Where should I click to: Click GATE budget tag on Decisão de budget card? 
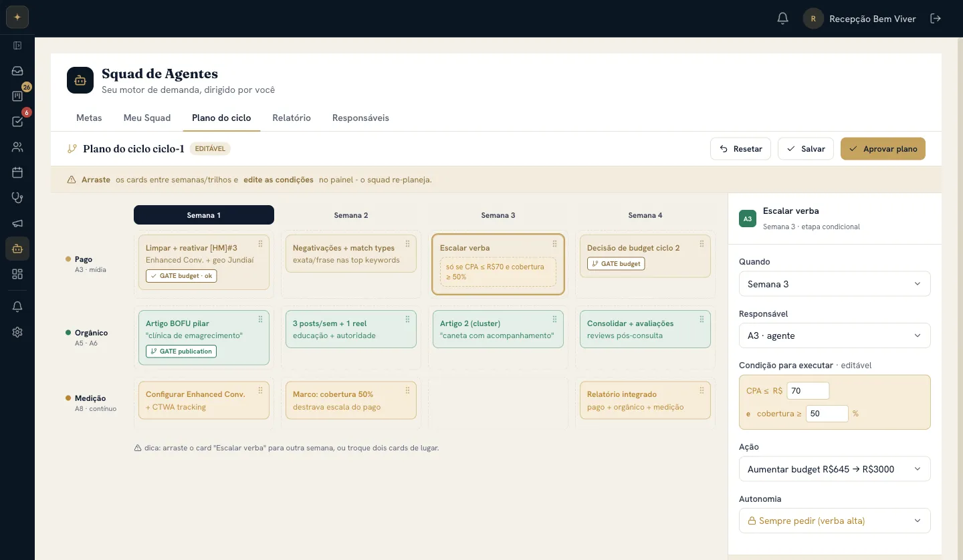click(x=616, y=264)
